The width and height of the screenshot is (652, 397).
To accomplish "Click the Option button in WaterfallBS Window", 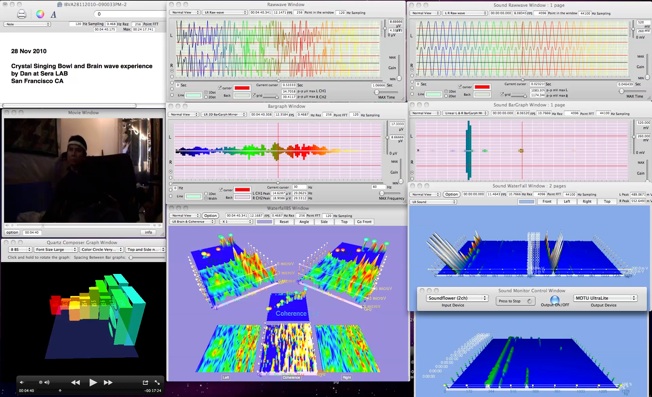I will point(210,216).
